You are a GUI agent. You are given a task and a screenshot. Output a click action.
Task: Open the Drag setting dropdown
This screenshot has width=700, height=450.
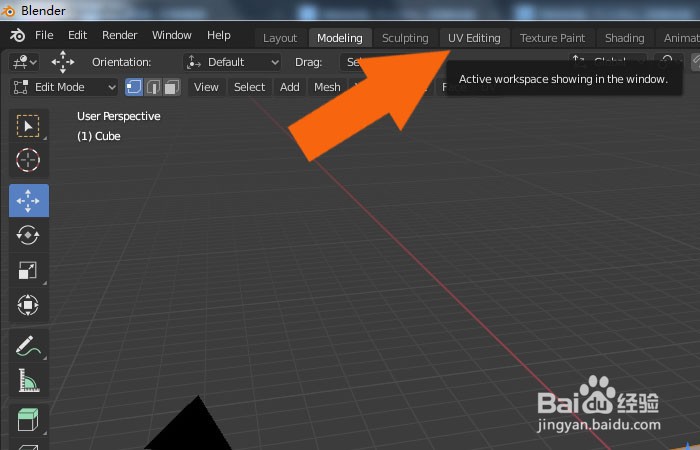pos(353,62)
